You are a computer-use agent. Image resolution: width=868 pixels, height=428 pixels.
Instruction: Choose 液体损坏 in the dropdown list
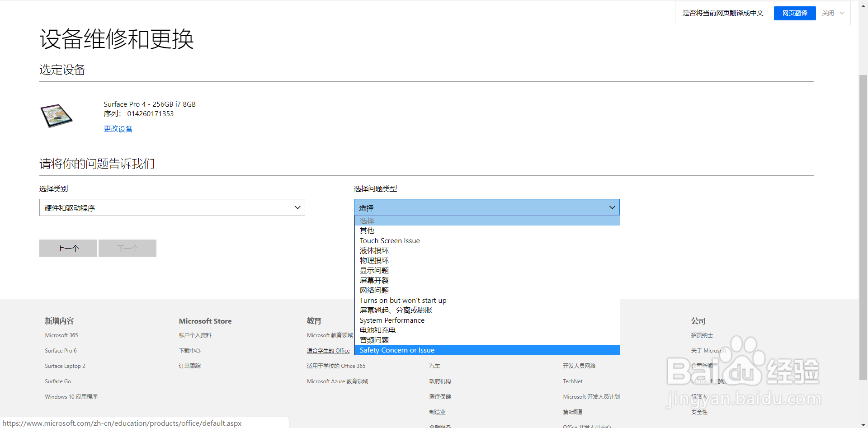pyautogui.click(x=487, y=250)
